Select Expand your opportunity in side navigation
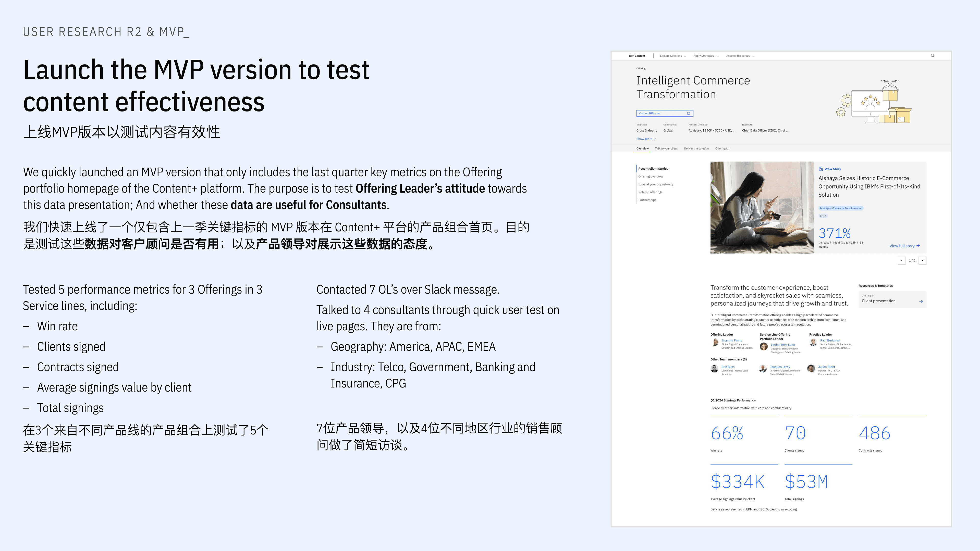The image size is (980, 551). click(x=655, y=184)
